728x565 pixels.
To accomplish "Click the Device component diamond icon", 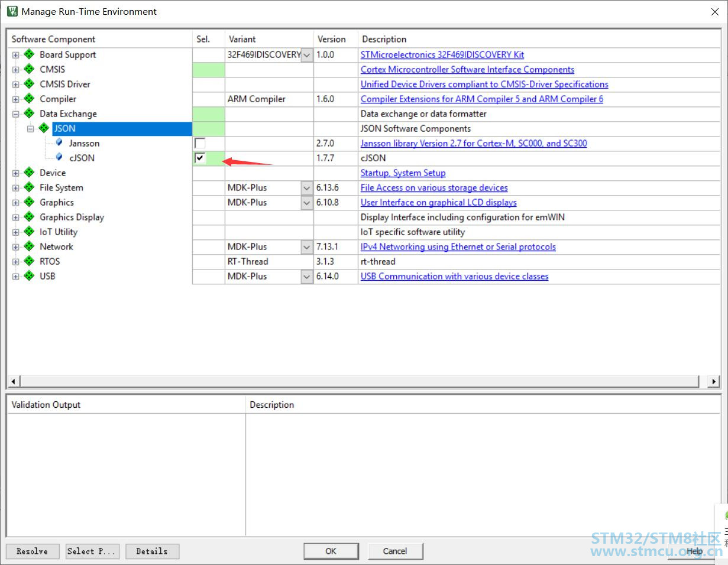I will coord(29,173).
